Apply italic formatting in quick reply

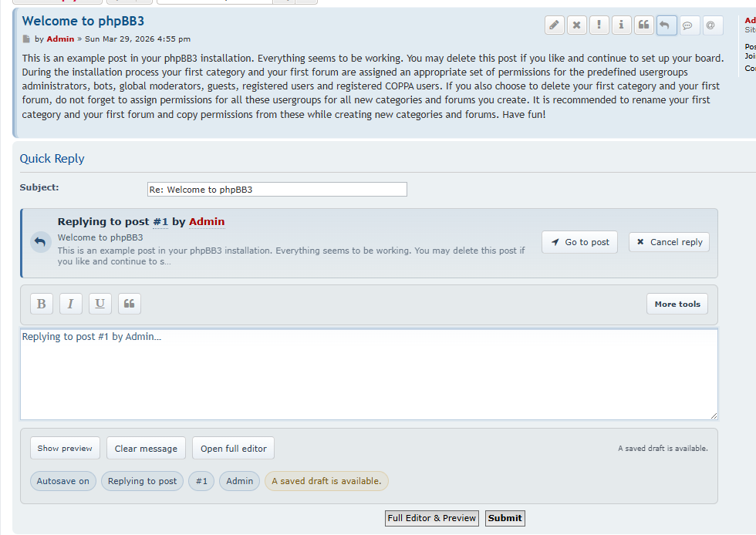click(x=70, y=304)
